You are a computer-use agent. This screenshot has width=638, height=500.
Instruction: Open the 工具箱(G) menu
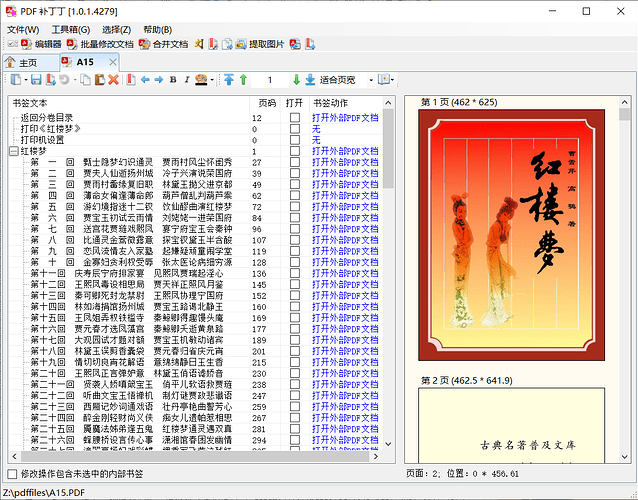(x=71, y=30)
